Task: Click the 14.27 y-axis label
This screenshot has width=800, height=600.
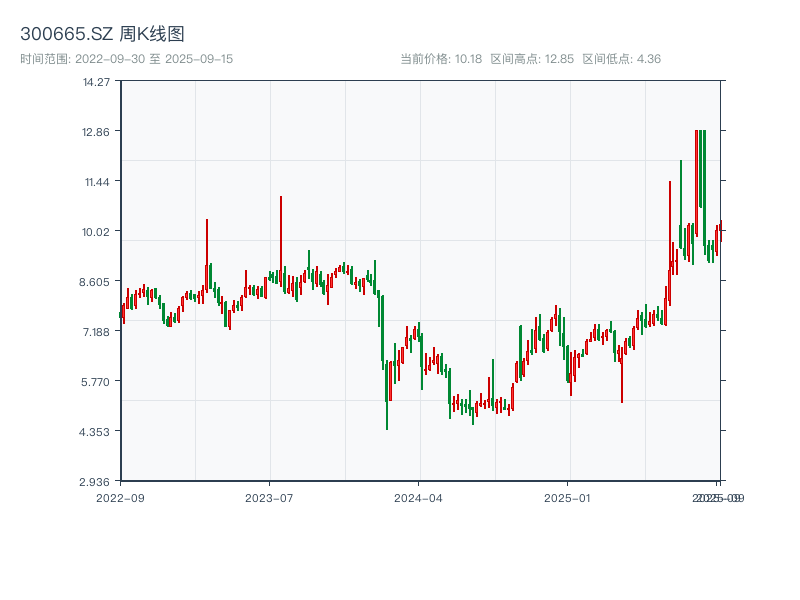Action: (96, 81)
